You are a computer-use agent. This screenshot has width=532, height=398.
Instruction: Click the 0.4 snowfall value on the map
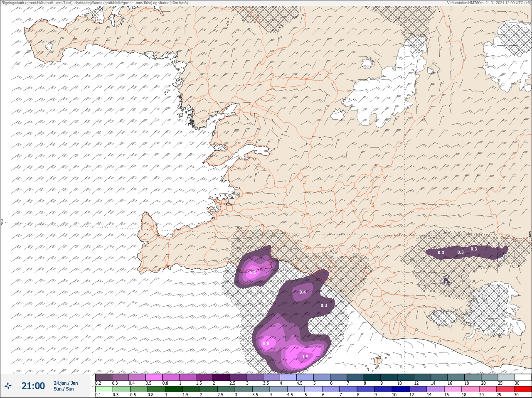click(x=303, y=292)
